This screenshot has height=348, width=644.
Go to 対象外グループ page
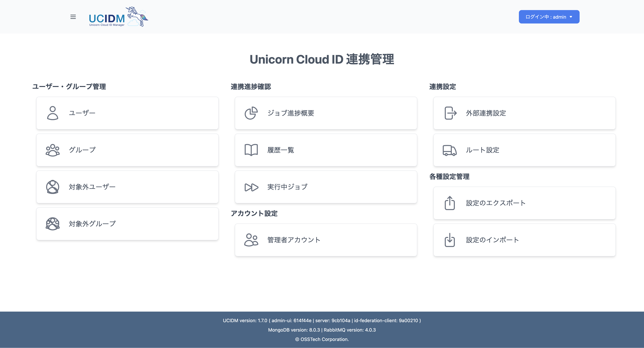coord(127,224)
